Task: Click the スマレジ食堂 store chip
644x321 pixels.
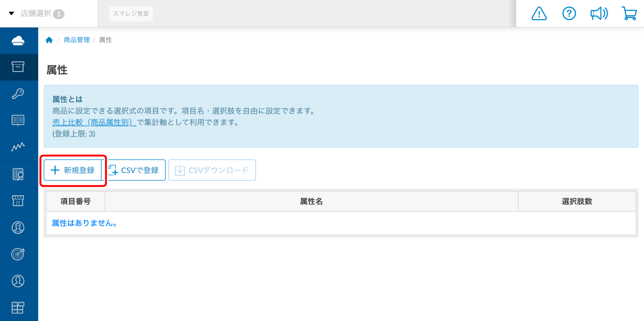Action: (x=131, y=14)
